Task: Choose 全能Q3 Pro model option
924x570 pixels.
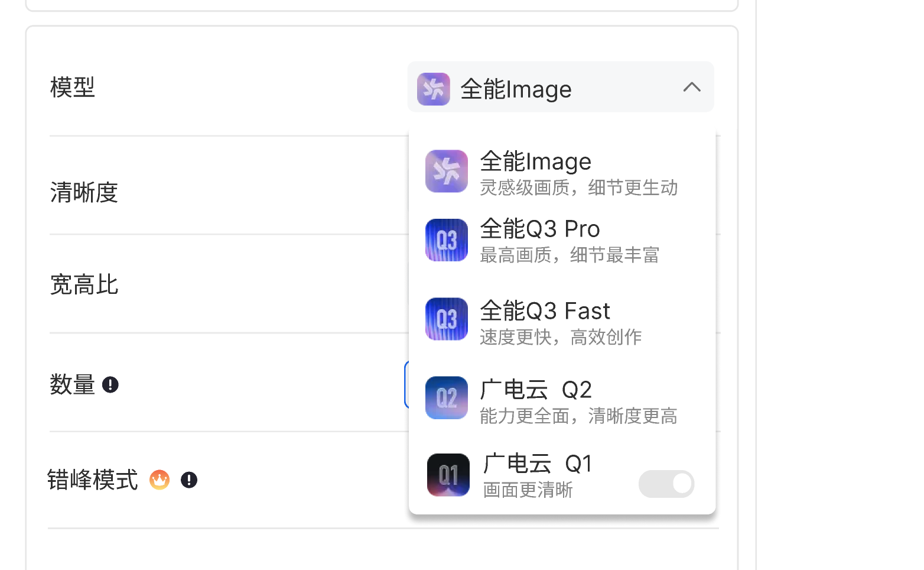Action: (562, 240)
